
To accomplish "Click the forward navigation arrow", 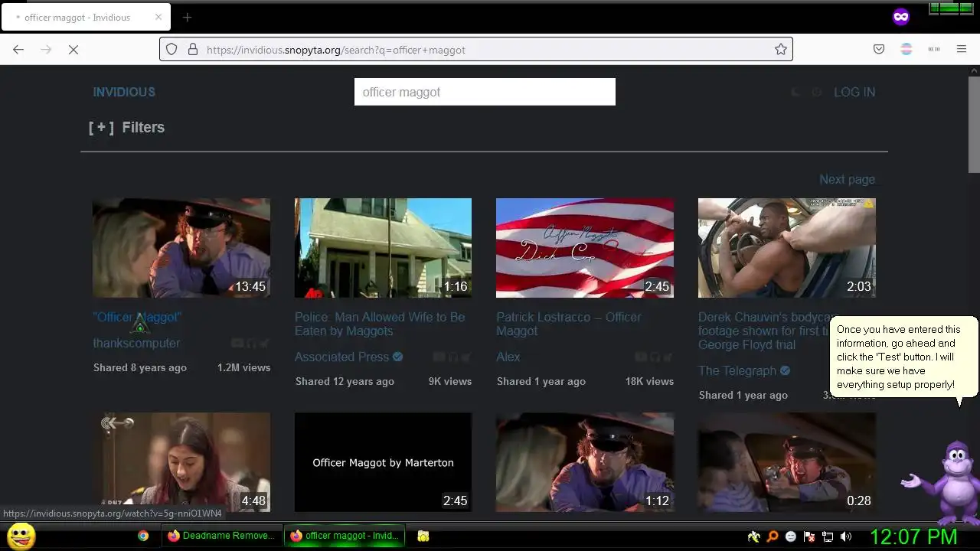I will pyautogui.click(x=46, y=49).
